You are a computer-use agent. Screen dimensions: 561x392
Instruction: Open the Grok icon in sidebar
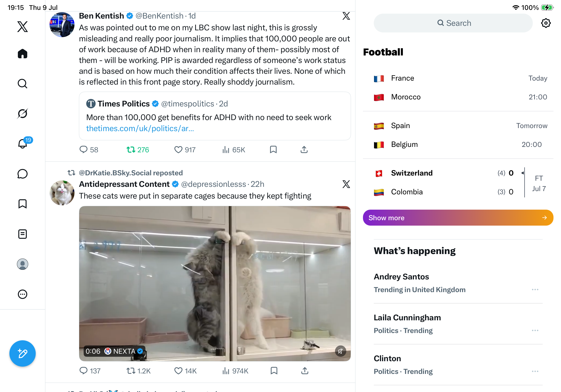[x=23, y=114]
